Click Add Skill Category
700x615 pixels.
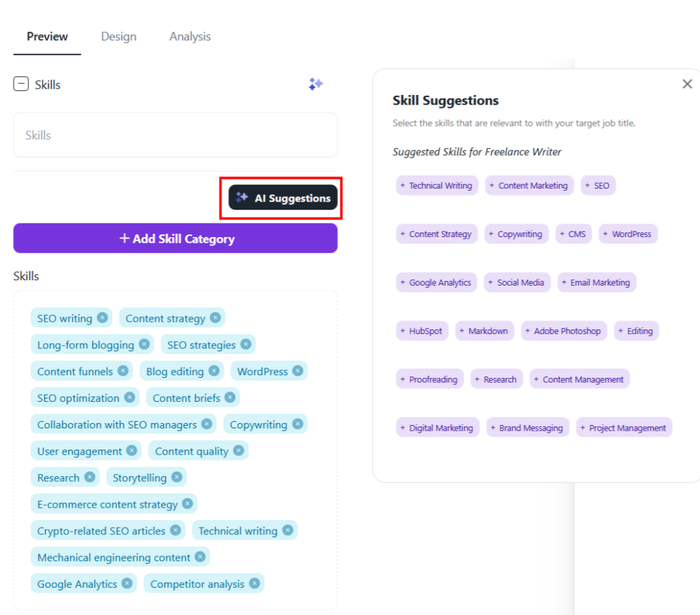coord(175,238)
